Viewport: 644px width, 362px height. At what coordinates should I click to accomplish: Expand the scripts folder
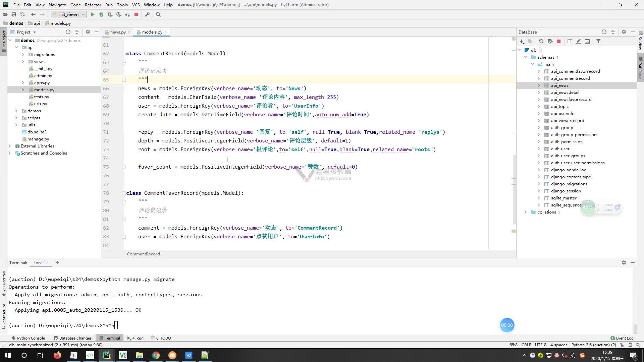16,118
